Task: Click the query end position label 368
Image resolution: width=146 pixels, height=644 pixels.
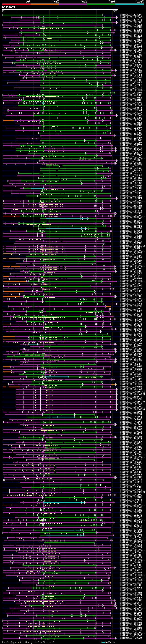Action: pyautogui.click(x=115, y=11)
